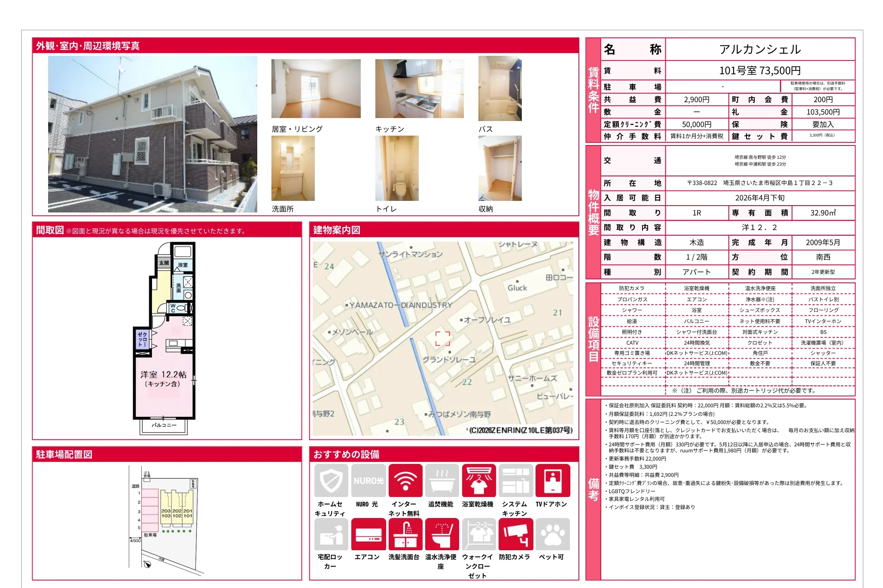Click the 防犯カメラ security camera icon
The width and height of the screenshot is (883, 588).
(516, 534)
